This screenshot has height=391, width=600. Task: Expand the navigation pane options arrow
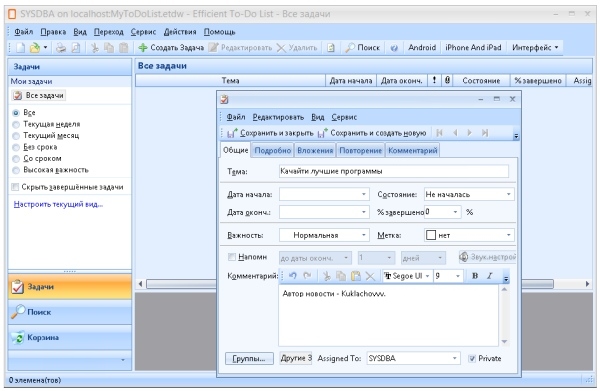point(123,360)
